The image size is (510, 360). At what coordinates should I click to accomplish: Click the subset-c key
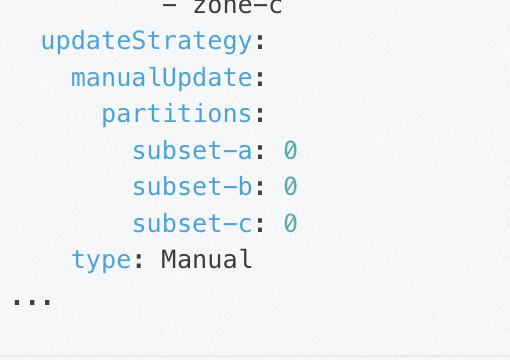[192, 223]
